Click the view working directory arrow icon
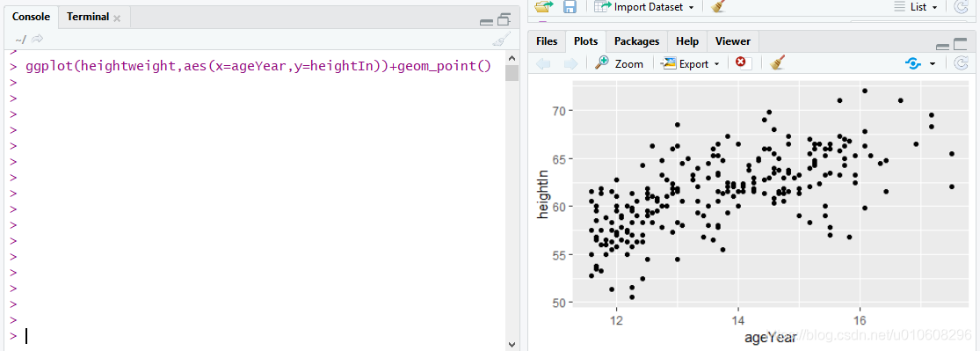This screenshot has width=980, height=351. [37, 39]
